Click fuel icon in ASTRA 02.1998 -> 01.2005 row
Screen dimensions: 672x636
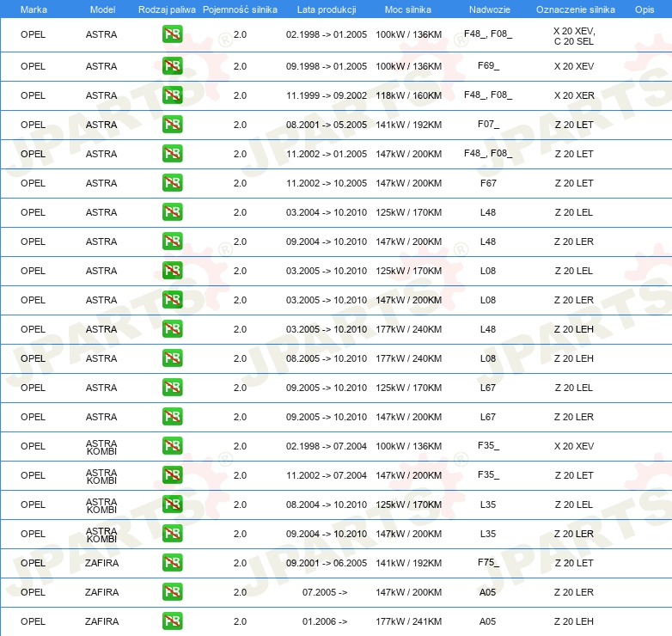coord(172,34)
